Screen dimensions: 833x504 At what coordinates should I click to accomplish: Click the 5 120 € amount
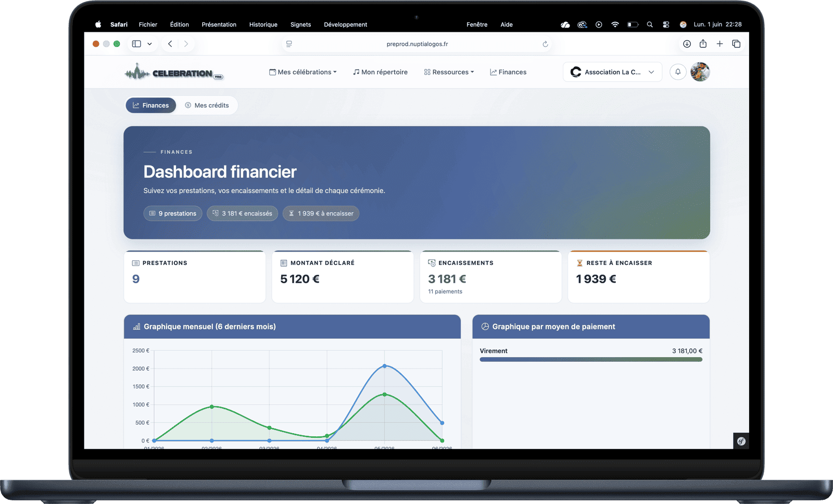pyautogui.click(x=300, y=279)
